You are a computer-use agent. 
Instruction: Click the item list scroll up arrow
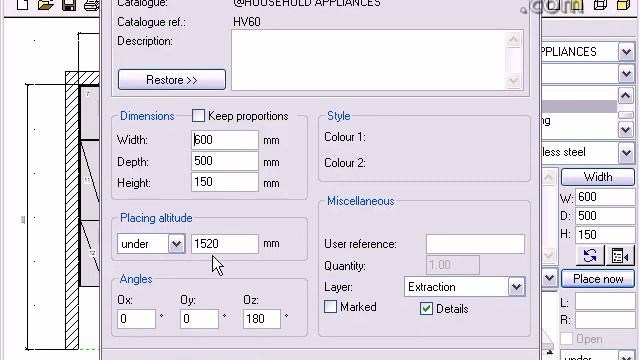click(626, 96)
